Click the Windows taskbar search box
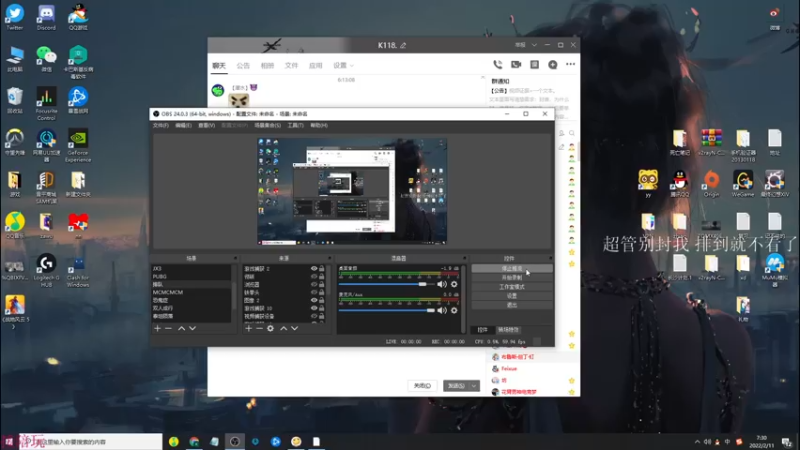The height and width of the screenshot is (450, 800). (x=90, y=442)
